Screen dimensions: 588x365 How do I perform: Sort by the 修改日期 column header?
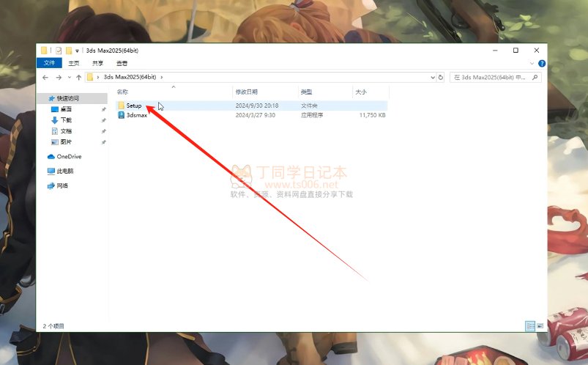coord(246,92)
